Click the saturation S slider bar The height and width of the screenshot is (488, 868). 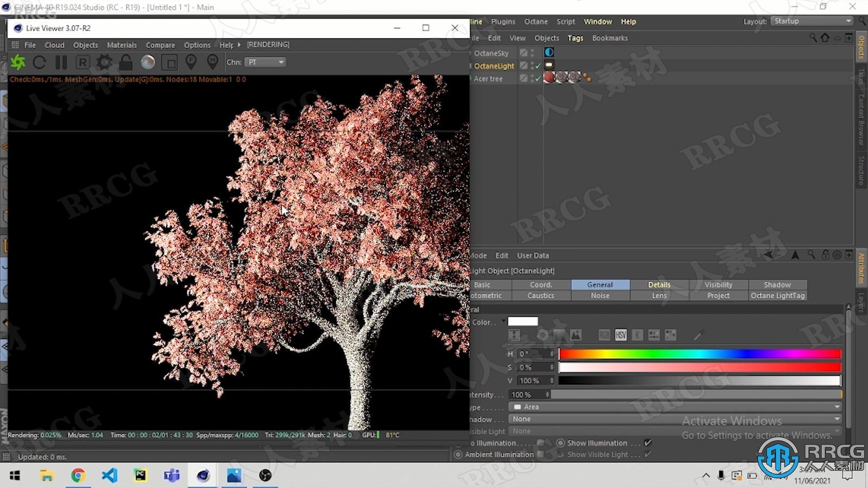(700, 368)
